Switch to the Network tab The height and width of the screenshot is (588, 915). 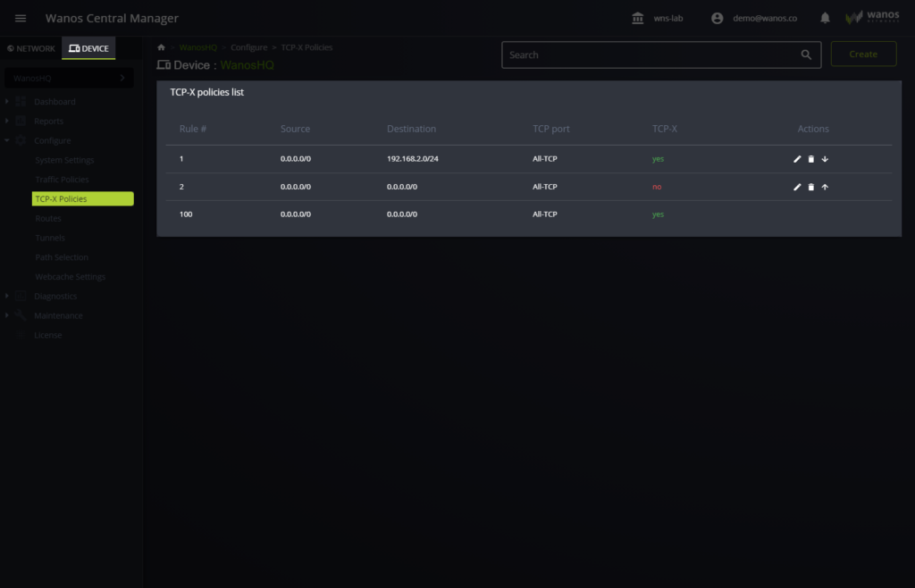point(31,48)
